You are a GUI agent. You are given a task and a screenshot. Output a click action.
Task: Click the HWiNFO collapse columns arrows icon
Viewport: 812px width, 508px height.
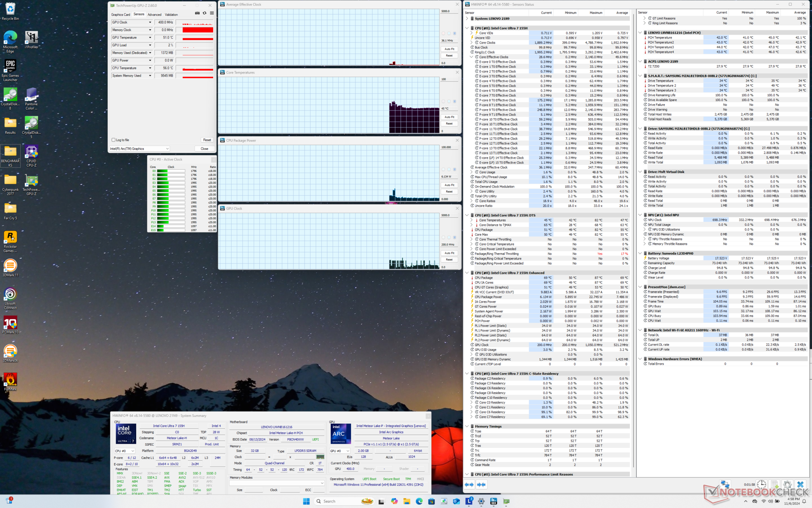coord(481,485)
